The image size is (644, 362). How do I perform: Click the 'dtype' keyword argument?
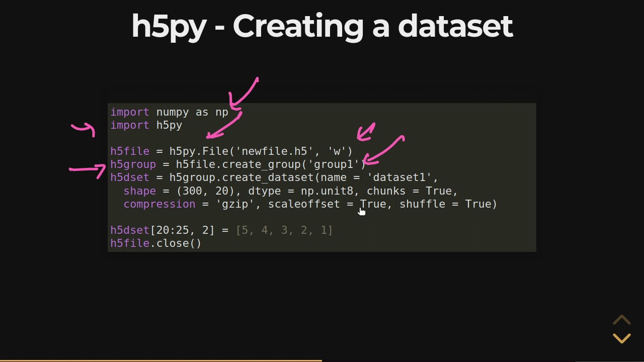point(264,191)
